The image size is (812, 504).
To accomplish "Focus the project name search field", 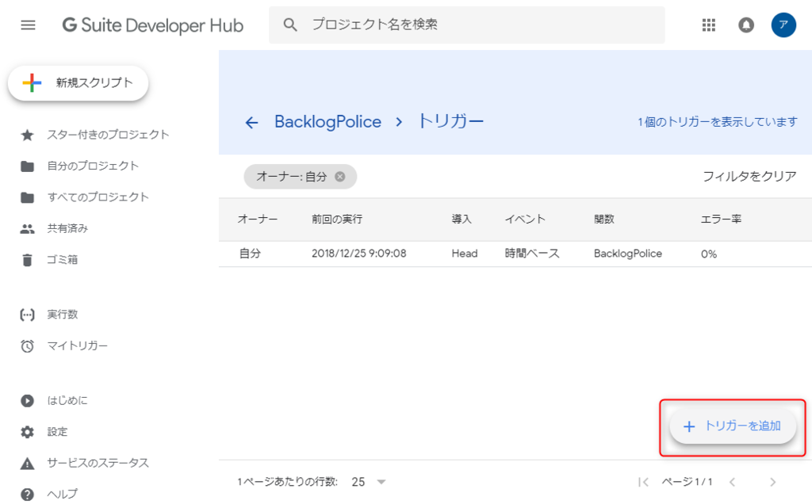I will [466, 25].
